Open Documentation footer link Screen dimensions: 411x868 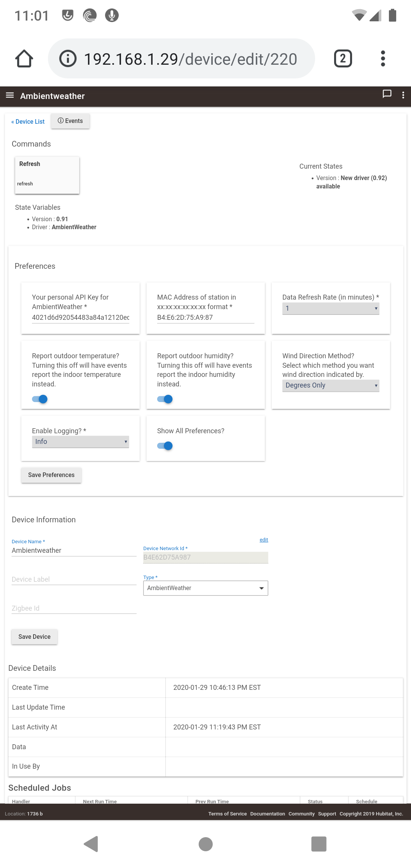pyautogui.click(x=268, y=814)
